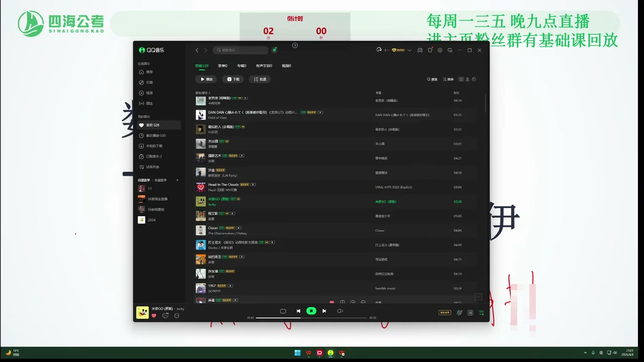Toggle loop playback mode icon
The height and width of the screenshot is (362, 644).
click(x=283, y=311)
